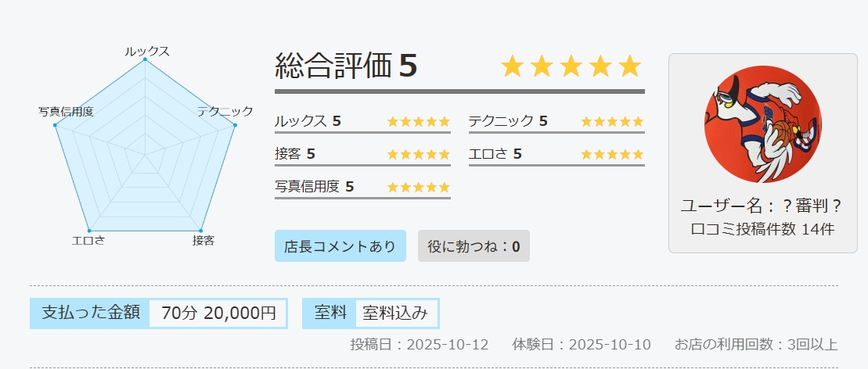Viewport: 868px width, 369px height.
Task: Click the ルックス rating stars
Action: [x=418, y=121]
